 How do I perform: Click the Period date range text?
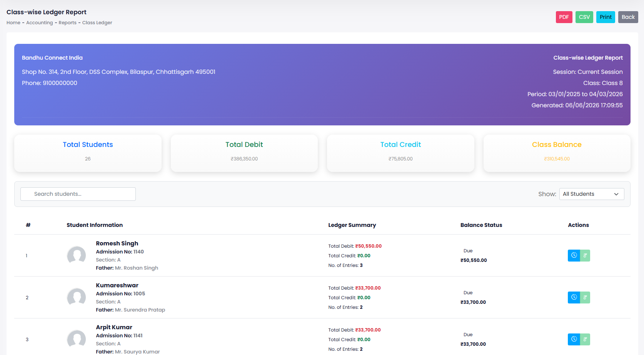pyautogui.click(x=575, y=94)
